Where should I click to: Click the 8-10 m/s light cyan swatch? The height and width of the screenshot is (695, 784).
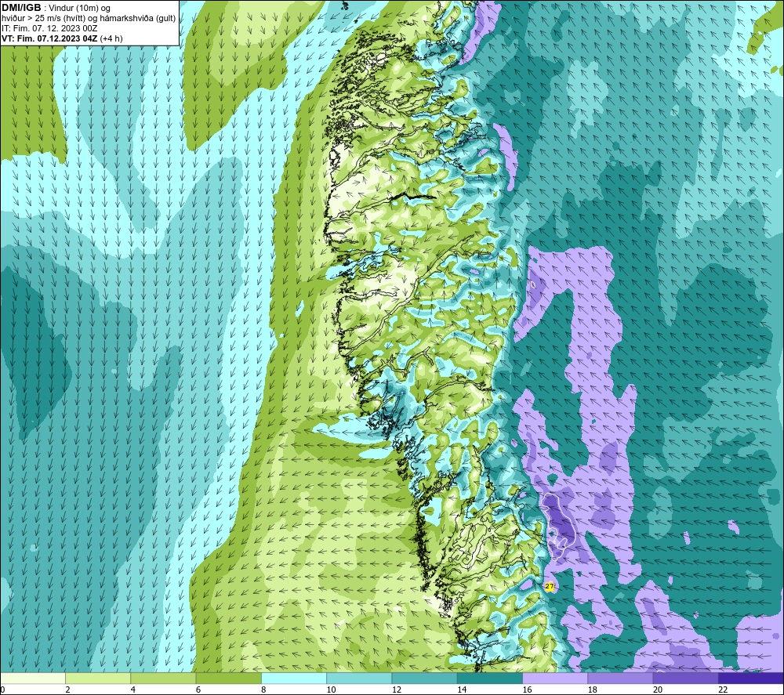pyautogui.click(x=294, y=679)
